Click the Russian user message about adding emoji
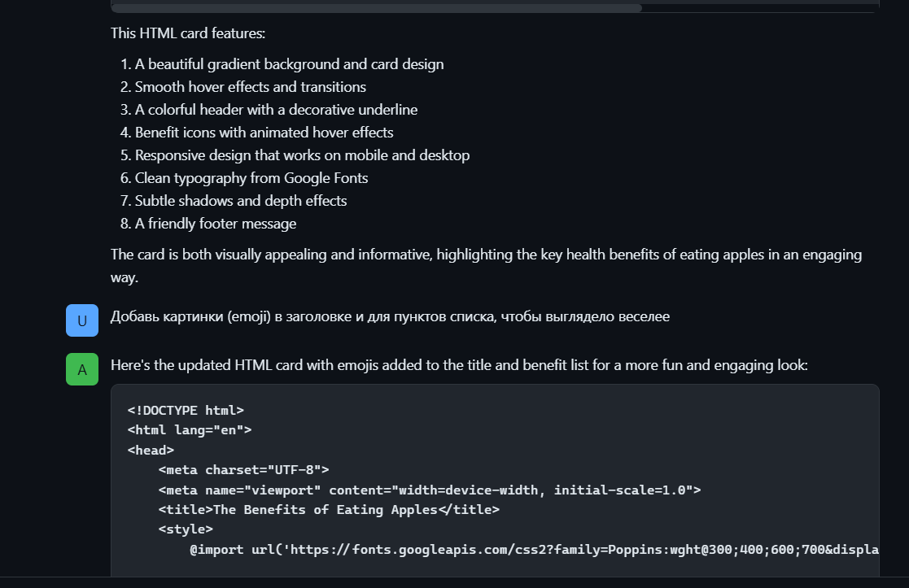Screen dimensions: 909x588 tap(390, 317)
